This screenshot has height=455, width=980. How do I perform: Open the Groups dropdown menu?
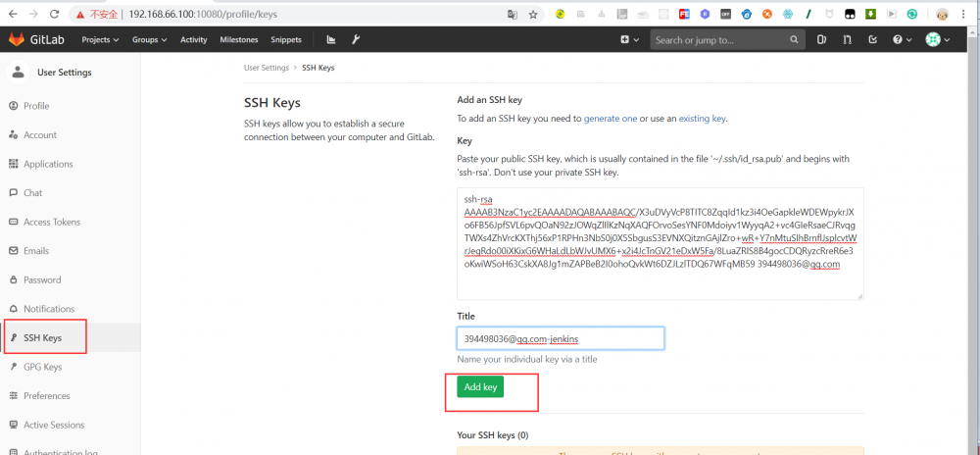149,39
